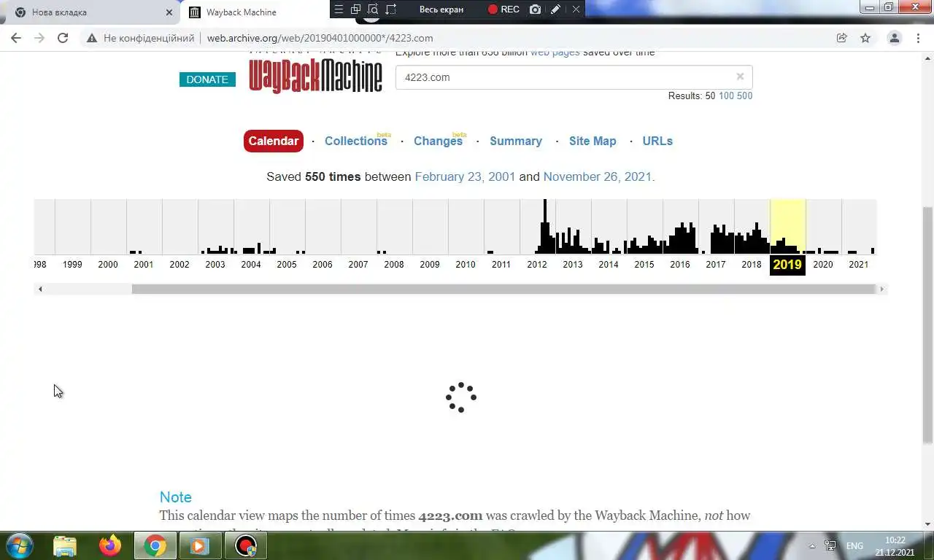
Task: Open the Site Map tab
Action: tap(593, 141)
